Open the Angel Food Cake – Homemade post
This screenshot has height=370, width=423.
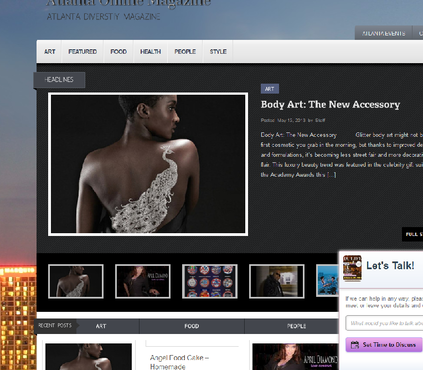click(179, 362)
